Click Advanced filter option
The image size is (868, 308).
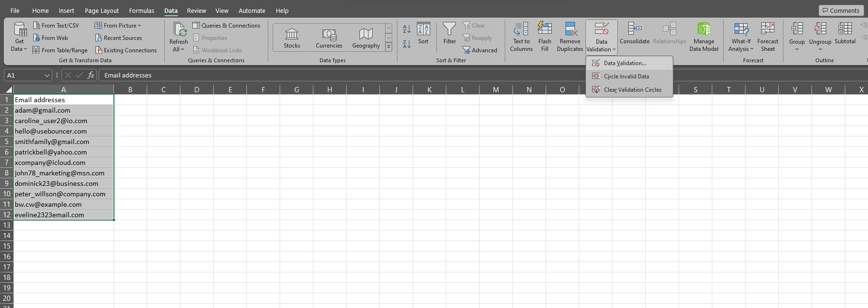(x=480, y=50)
